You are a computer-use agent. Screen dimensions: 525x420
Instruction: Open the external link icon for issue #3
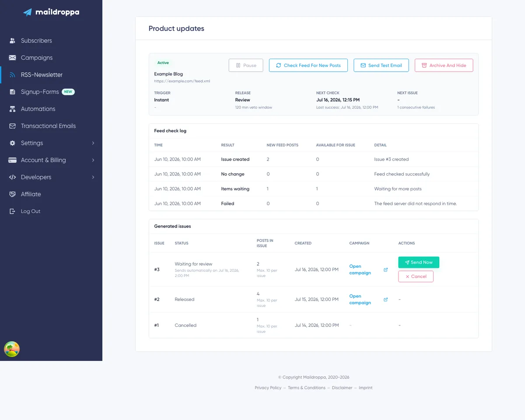click(385, 269)
